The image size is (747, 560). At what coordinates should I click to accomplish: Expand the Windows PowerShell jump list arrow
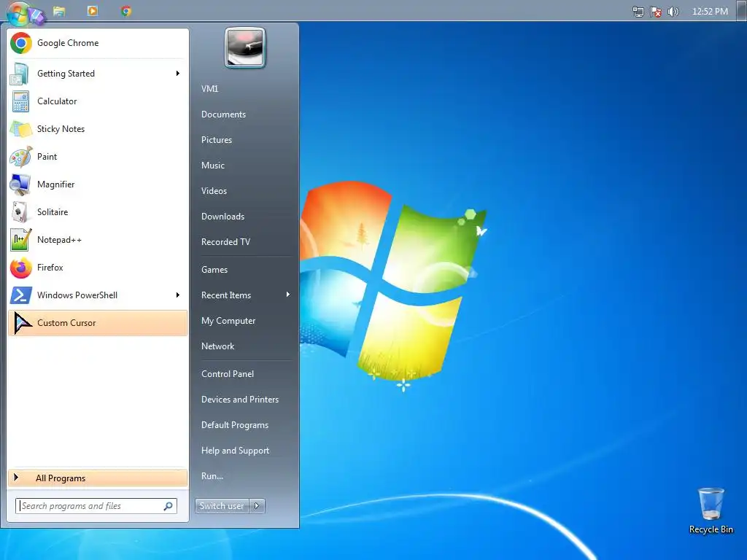click(x=178, y=295)
